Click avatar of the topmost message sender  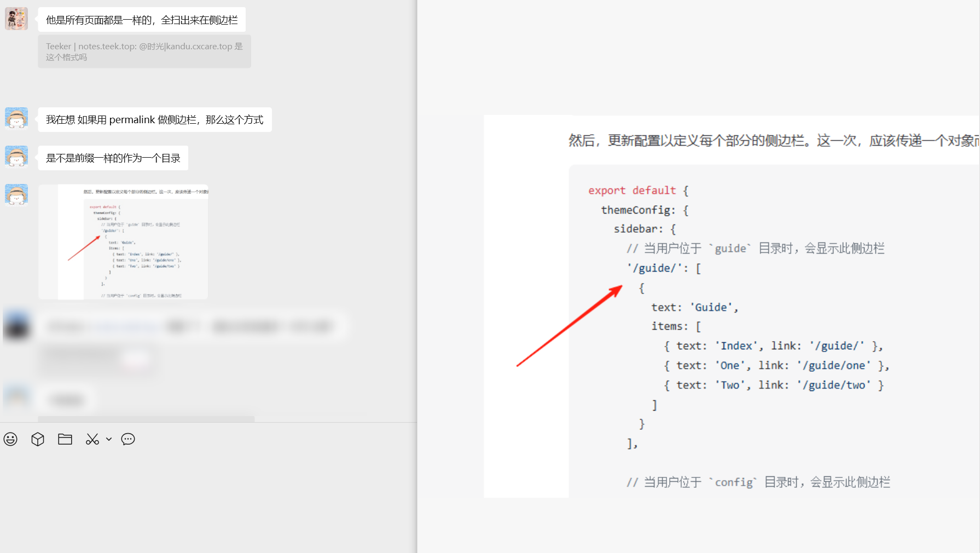click(16, 19)
